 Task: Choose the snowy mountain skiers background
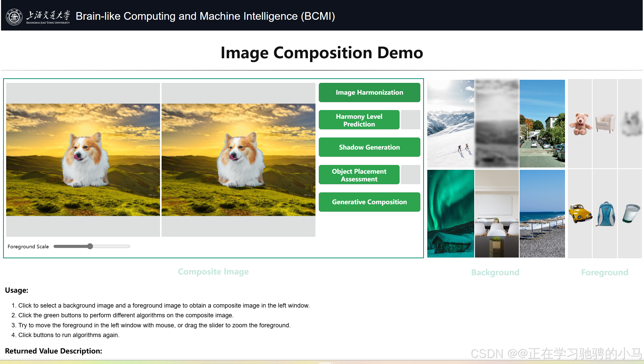450,123
